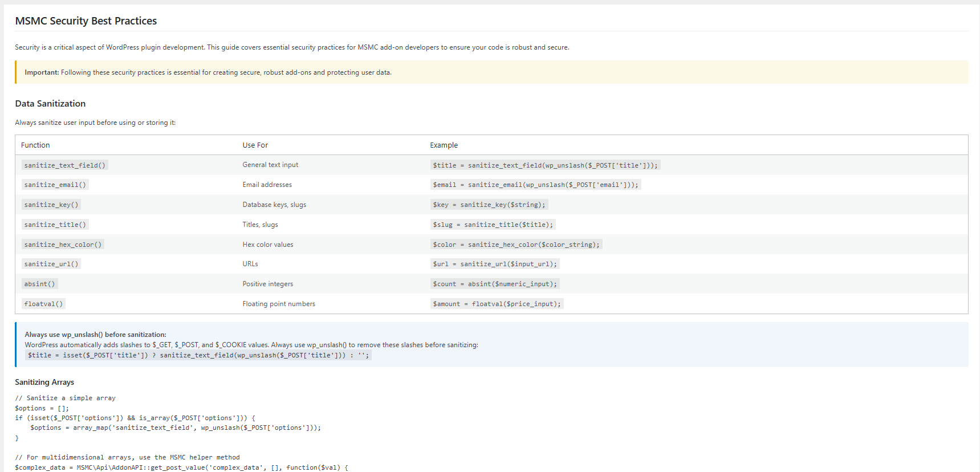Click the $color sanitize_hex_color example code

tap(516, 245)
